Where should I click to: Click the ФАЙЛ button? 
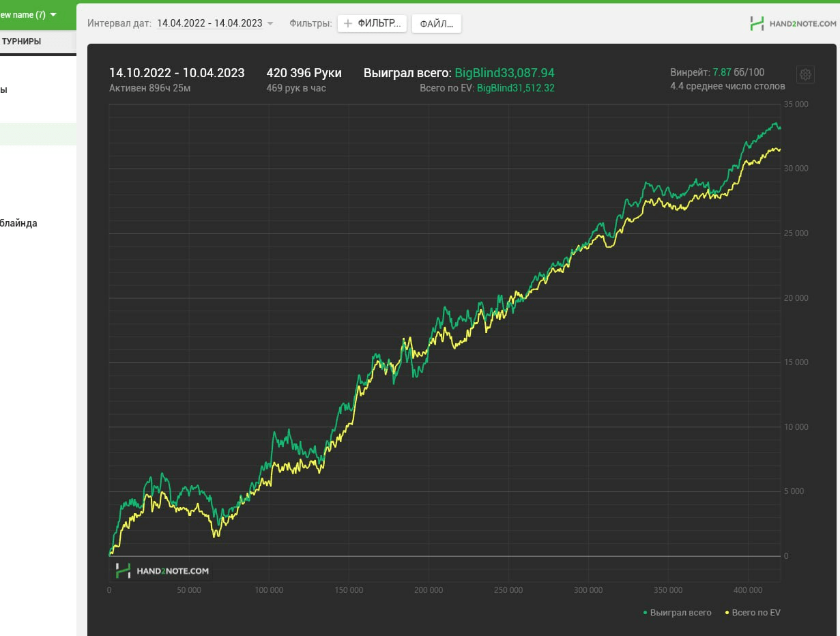click(x=436, y=23)
